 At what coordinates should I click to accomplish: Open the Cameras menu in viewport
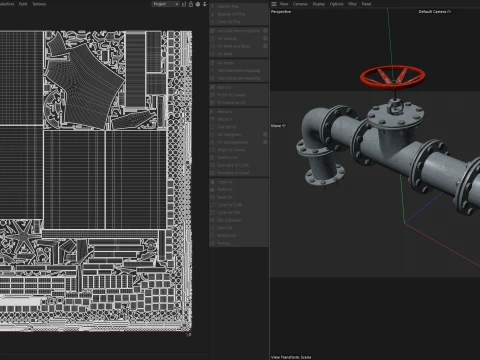point(300,4)
